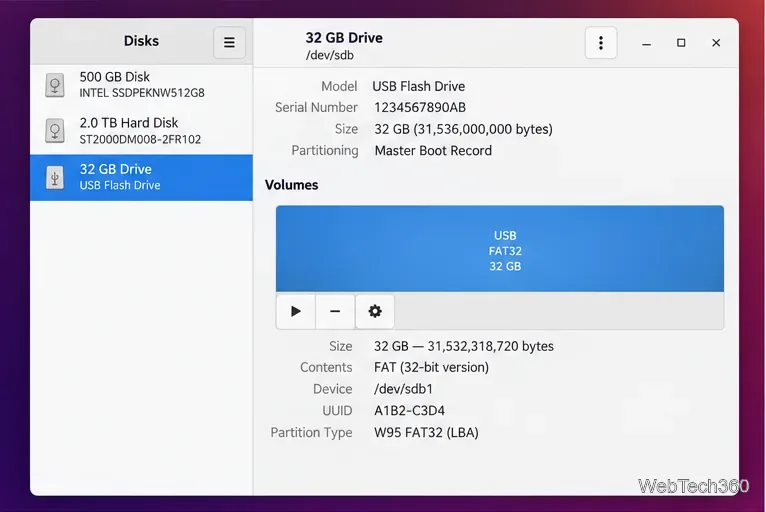Open the Disks hamburger application menu

pos(229,43)
